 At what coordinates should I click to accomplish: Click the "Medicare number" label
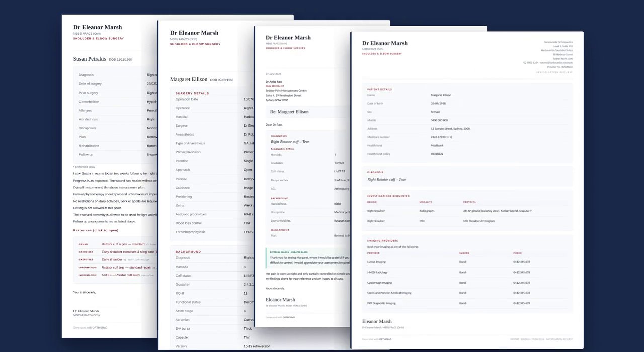tap(378, 137)
